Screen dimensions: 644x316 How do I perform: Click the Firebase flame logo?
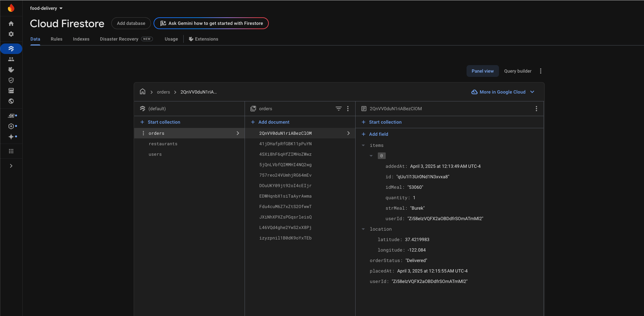point(11,8)
